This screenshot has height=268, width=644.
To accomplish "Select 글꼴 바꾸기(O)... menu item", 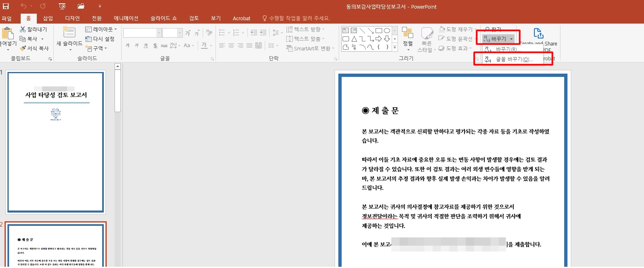I will point(513,59).
